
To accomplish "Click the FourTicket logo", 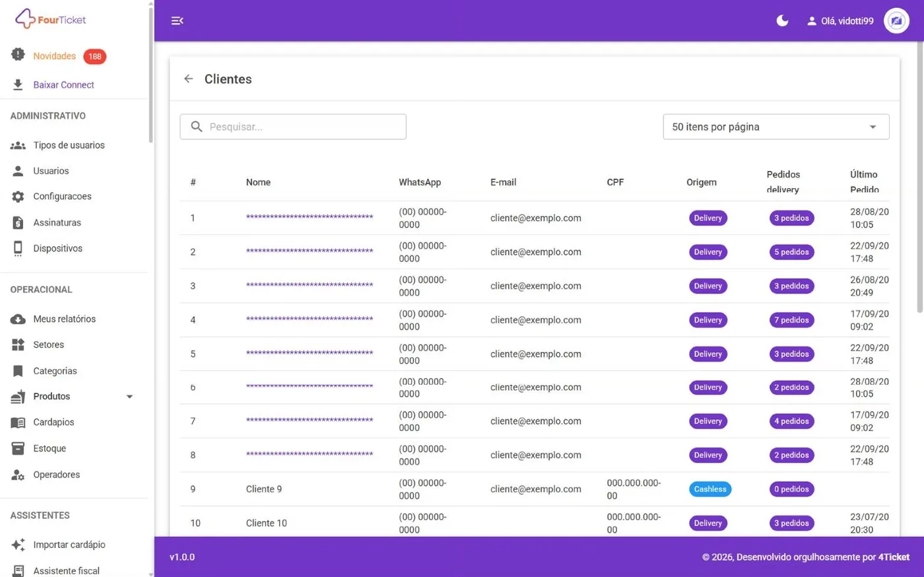I will tap(51, 19).
